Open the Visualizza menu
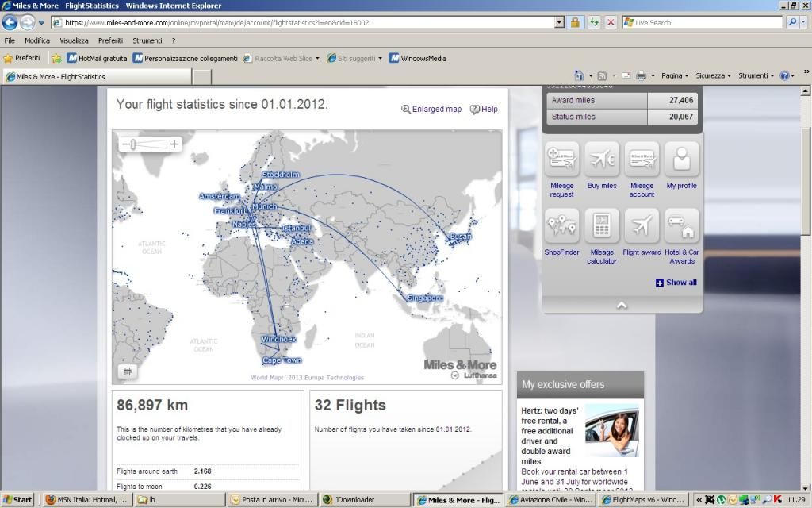The image size is (812, 508). coord(74,40)
